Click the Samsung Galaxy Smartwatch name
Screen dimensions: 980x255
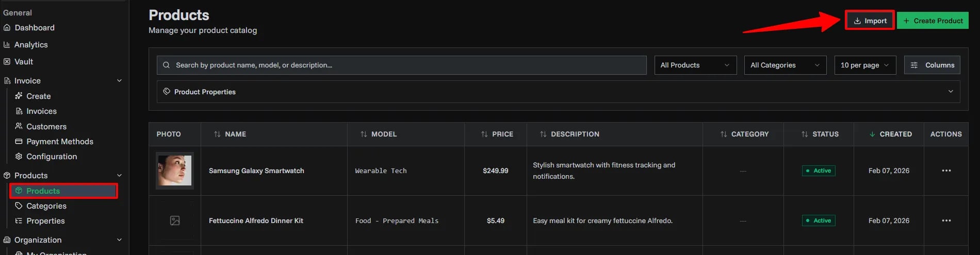pyautogui.click(x=256, y=171)
